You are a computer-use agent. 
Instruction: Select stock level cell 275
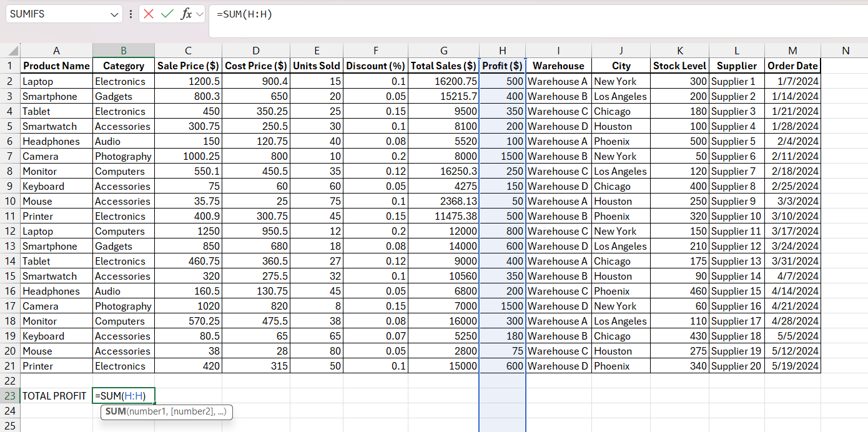[679, 351]
